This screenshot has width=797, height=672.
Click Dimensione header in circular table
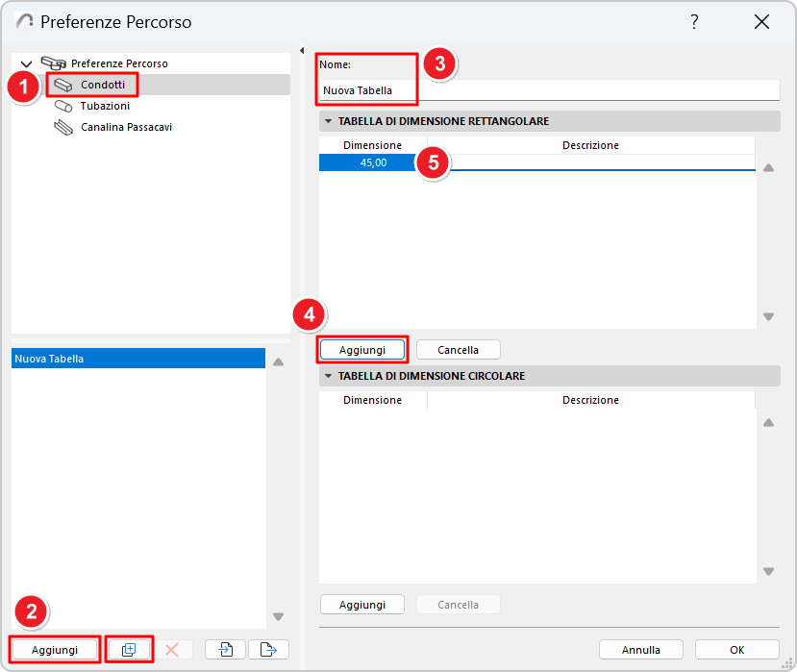372,400
